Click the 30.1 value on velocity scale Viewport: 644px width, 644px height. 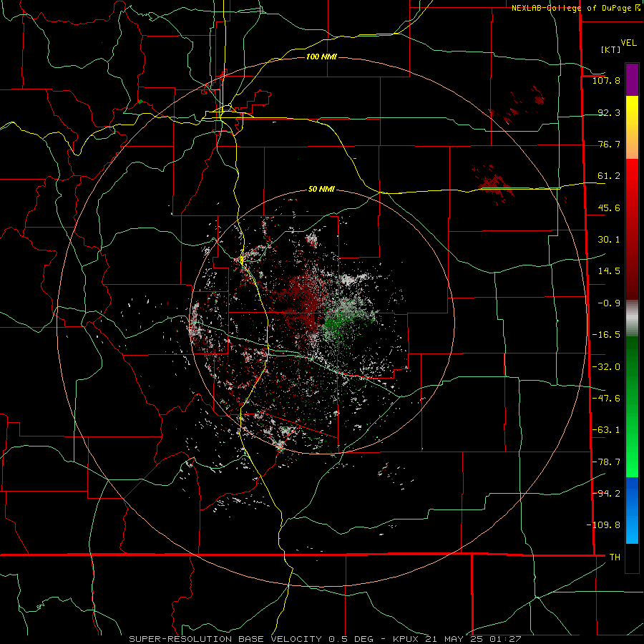pos(609,240)
